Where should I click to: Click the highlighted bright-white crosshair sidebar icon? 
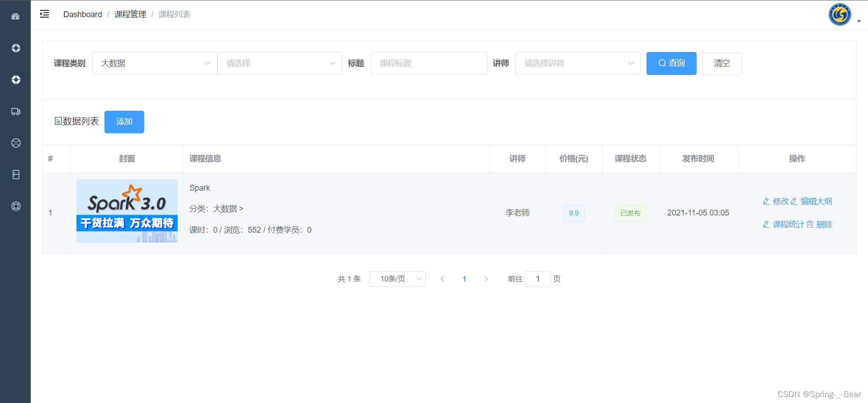(x=16, y=80)
